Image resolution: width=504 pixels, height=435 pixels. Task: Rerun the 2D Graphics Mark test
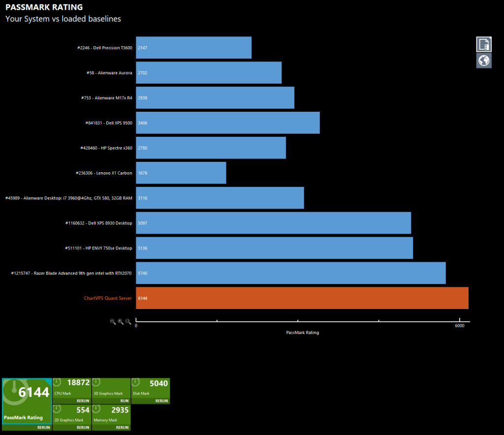pos(83,428)
